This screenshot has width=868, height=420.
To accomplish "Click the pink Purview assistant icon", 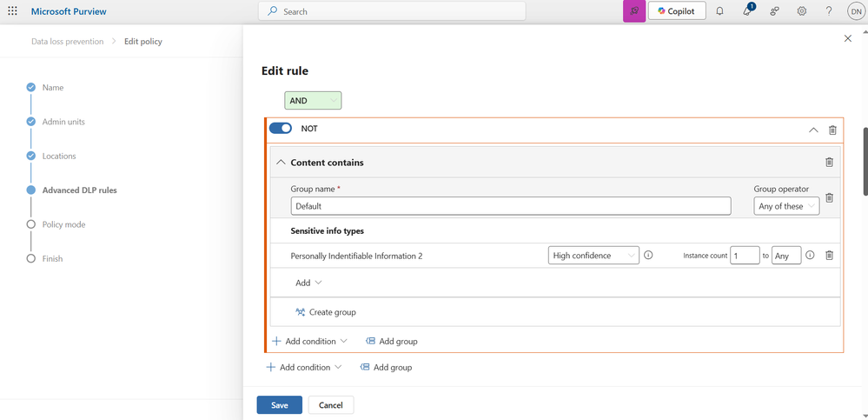I will pos(634,11).
